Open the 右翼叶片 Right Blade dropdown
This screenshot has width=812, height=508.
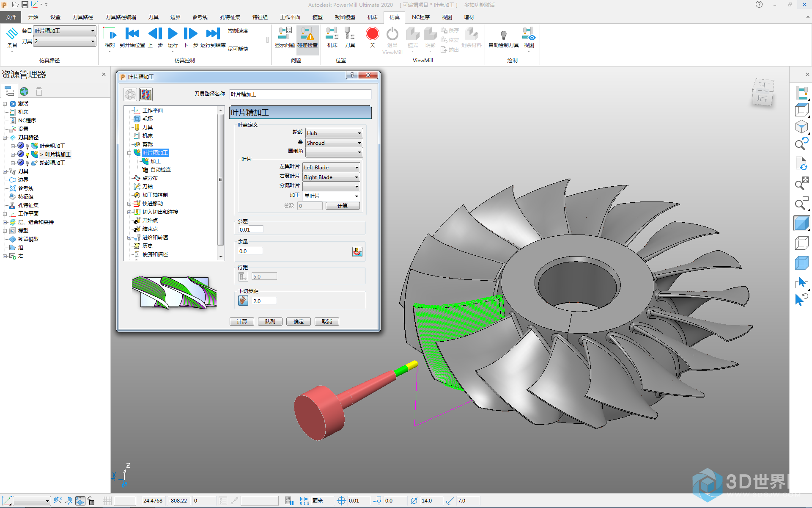pyautogui.click(x=331, y=177)
